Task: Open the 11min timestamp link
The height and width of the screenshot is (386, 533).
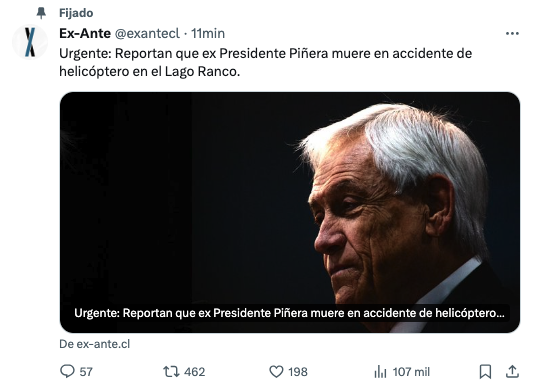Action: pos(208,34)
